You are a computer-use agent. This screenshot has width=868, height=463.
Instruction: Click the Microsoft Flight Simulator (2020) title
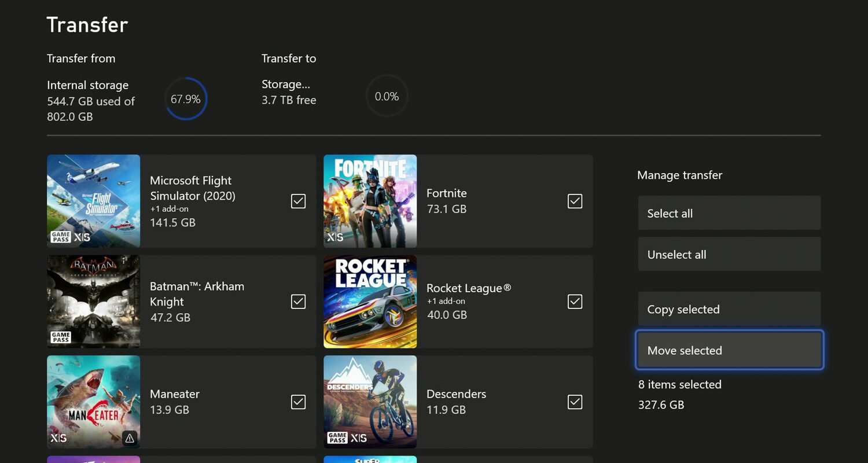[193, 188]
